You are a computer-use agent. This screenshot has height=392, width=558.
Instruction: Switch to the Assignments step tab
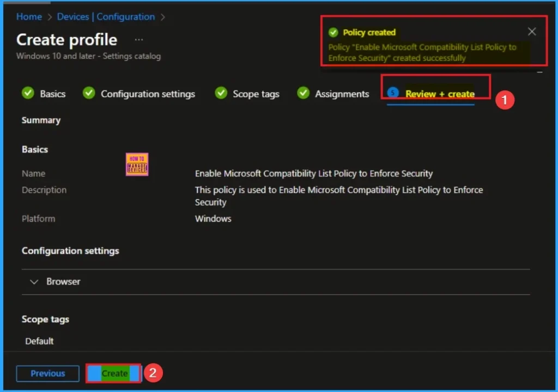(342, 94)
